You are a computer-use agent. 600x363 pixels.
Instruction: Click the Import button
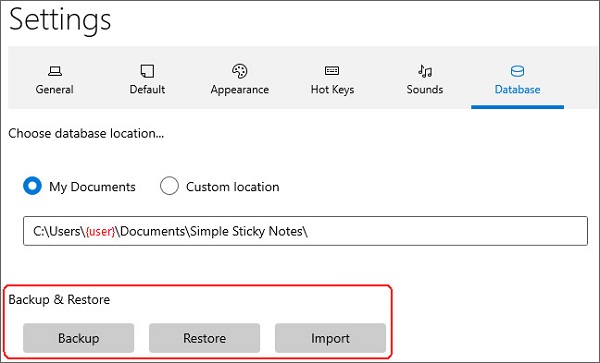(x=330, y=338)
